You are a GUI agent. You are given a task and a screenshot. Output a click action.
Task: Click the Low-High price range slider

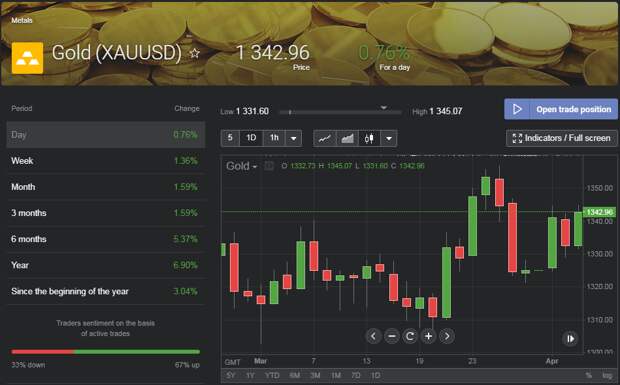(x=340, y=112)
